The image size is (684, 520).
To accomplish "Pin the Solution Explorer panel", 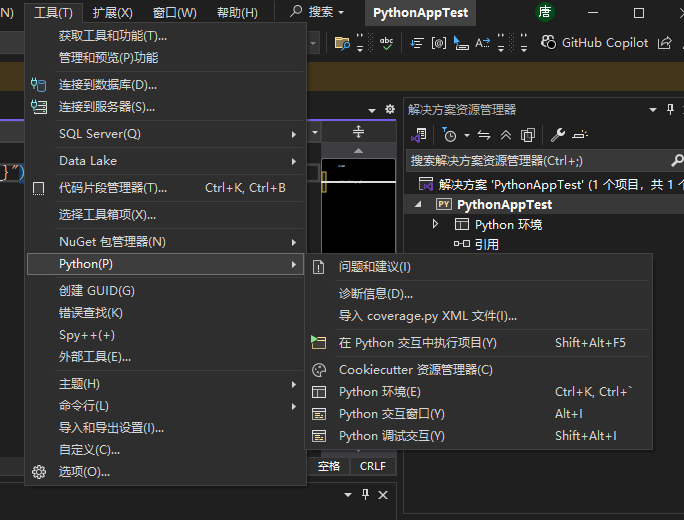I will pyautogui.click(x=670, y=109).
